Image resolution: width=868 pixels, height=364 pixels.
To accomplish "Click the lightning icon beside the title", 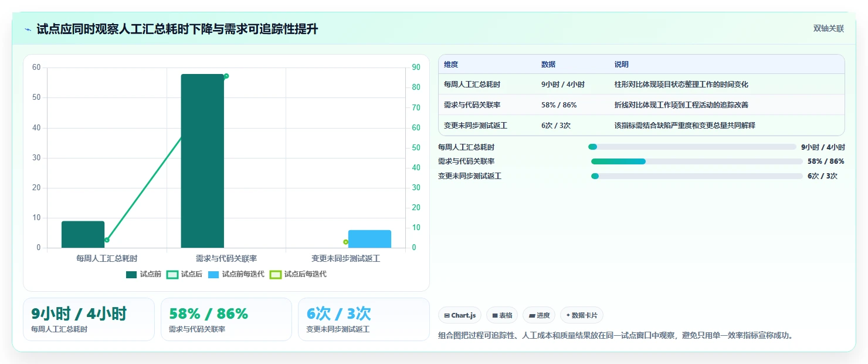I will coord(28,29).
